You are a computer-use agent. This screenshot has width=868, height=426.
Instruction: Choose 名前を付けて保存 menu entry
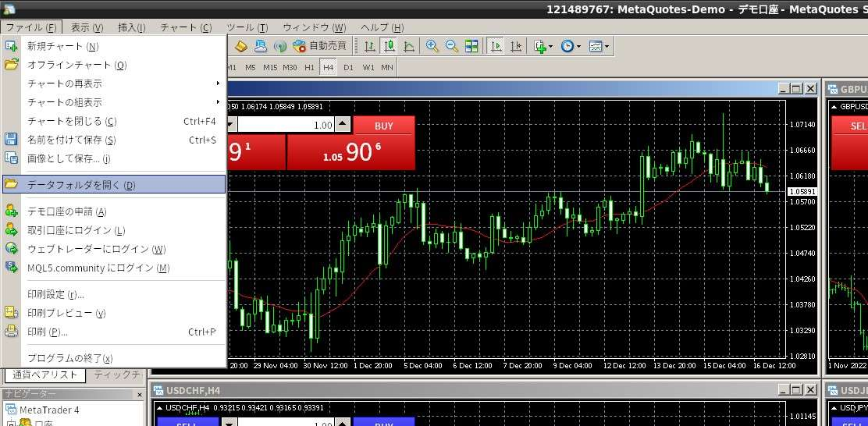[114, 140]
